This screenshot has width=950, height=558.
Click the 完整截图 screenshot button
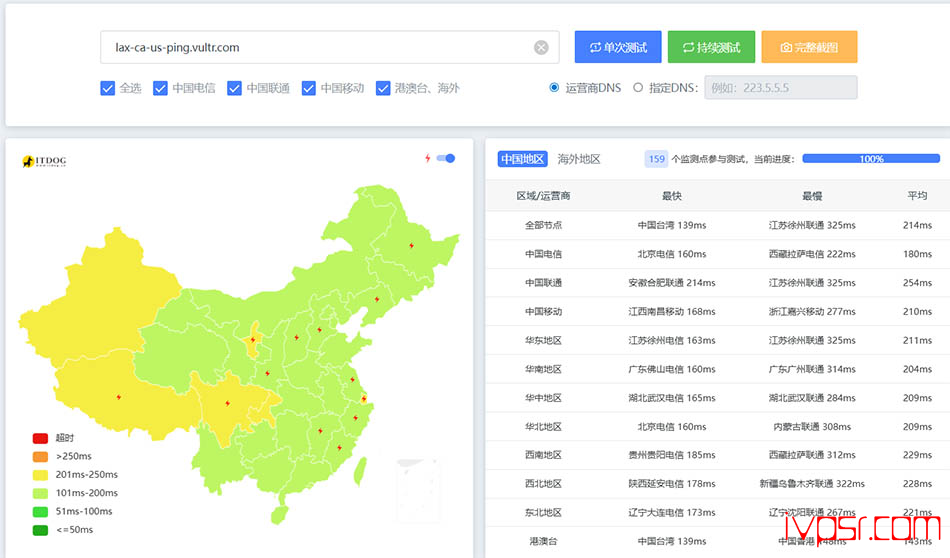pyautogui.click(x=808, y=47)
